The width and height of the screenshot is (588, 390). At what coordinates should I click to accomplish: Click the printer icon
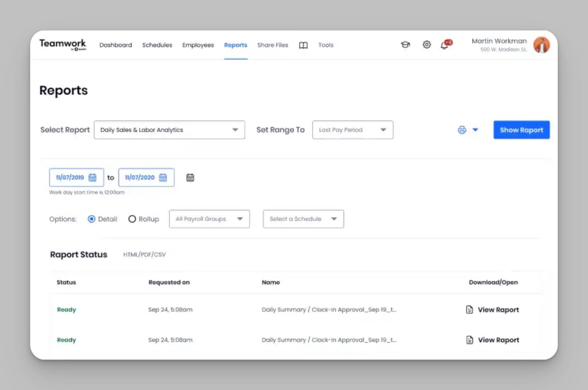(462, 130)
